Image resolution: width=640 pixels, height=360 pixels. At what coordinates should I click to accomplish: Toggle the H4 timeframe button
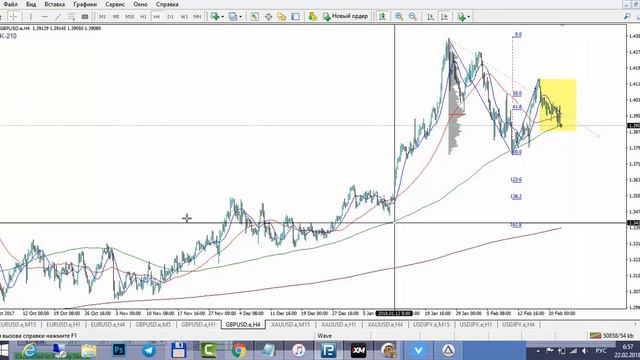156,16
